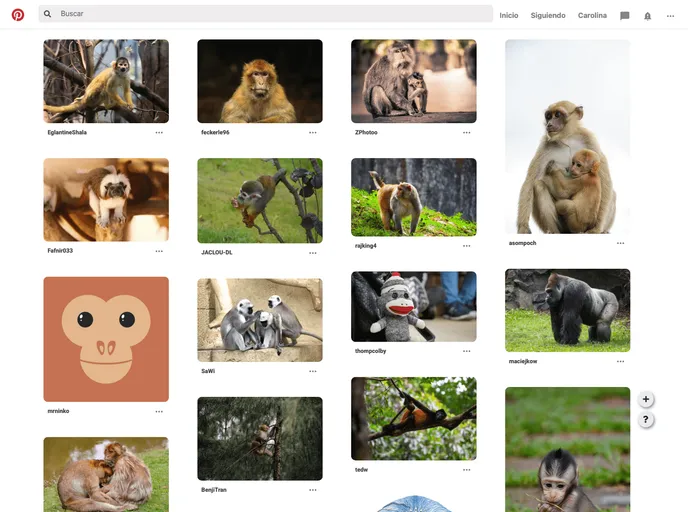The width and height of the screenshot is (688, 512).
Task: Open the JACLOU-DL user link
Action: (x=216, y=253)
